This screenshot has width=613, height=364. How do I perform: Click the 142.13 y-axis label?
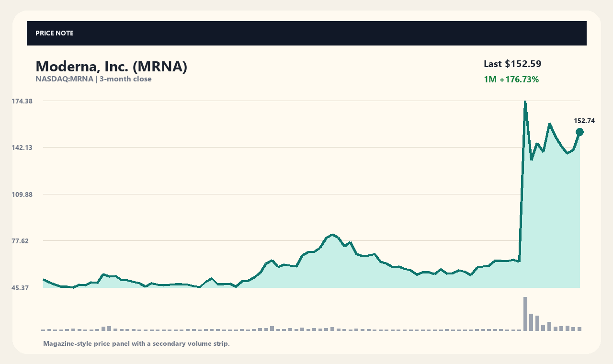coord(22,148)
